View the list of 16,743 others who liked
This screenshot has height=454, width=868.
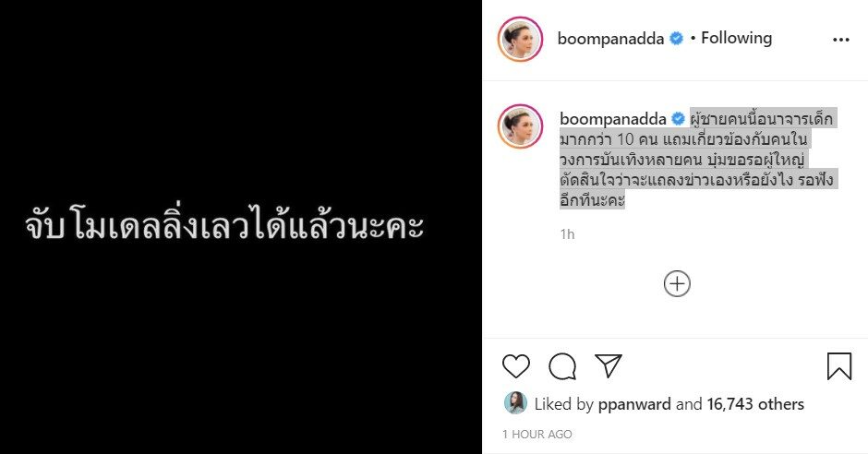click(x=755, y=404)
